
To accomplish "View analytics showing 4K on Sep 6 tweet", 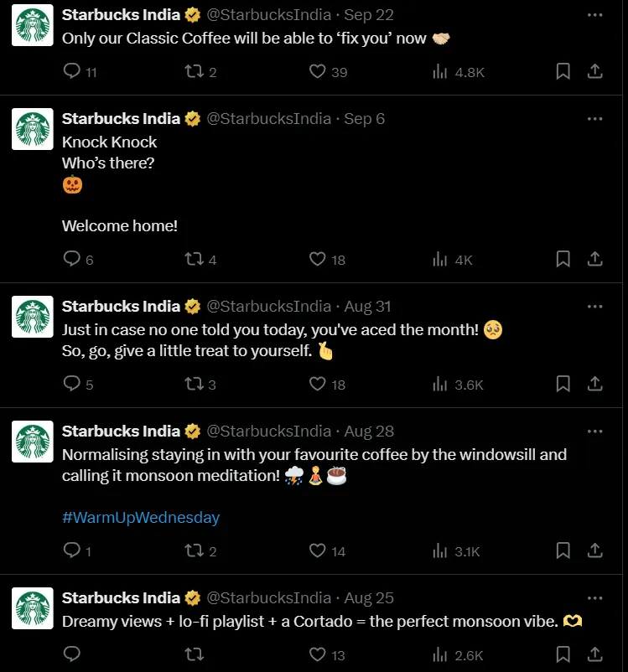I will coord(453,259).
